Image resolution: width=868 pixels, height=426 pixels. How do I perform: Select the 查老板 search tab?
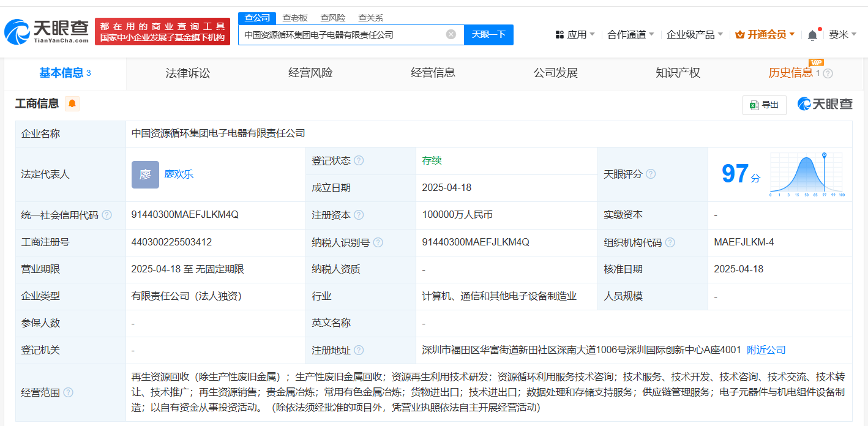pyautogui.click(x=295, y=18)
